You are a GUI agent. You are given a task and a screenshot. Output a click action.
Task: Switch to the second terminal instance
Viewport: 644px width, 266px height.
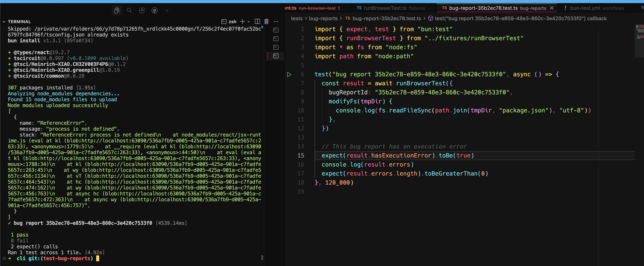(x=276, y=39)
